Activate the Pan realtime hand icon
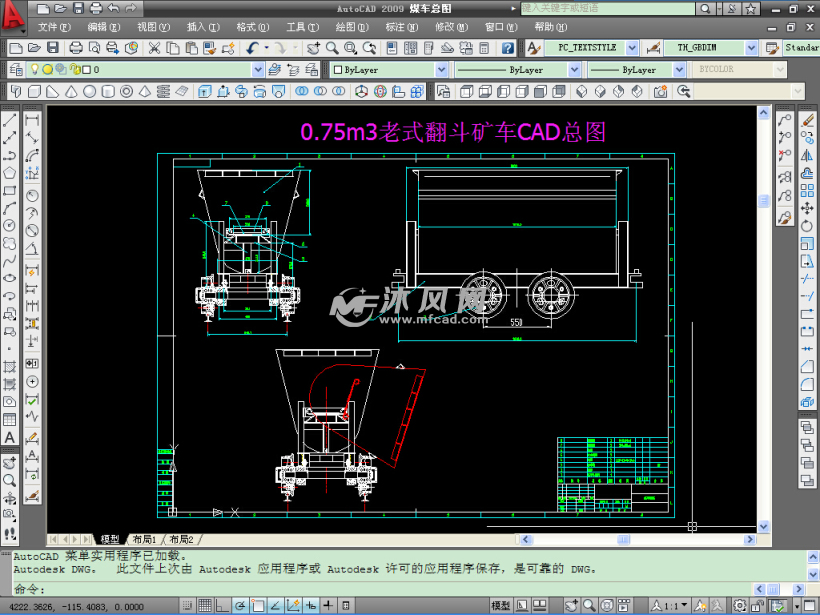Viewport: 820px width, 615px height. pos(313,48)
